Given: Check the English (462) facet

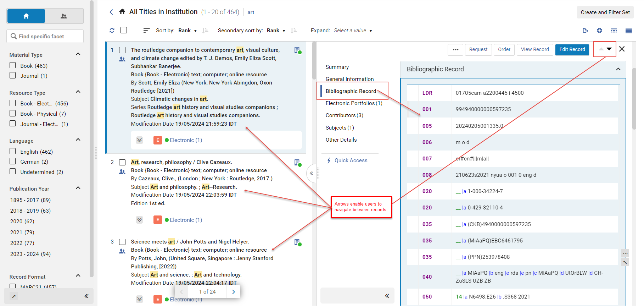Looking at the screenshot, I should (x=13, y=151).
